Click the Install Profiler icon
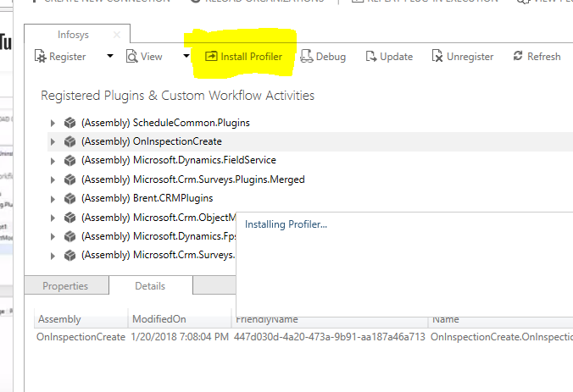This screenshot has width=573, height=392. (x=211, y=56)
